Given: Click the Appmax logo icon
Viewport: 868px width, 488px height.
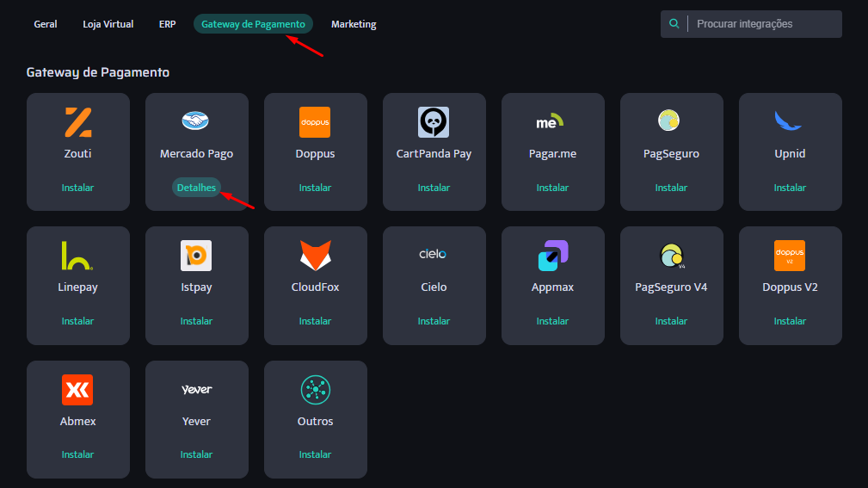Looking at the screenshot, I should tap(553, 256).
